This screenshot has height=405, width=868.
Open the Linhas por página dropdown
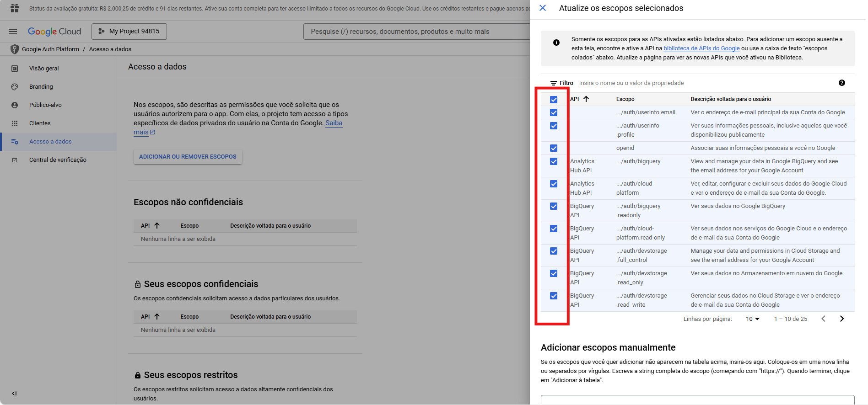[x=752, y=319]
